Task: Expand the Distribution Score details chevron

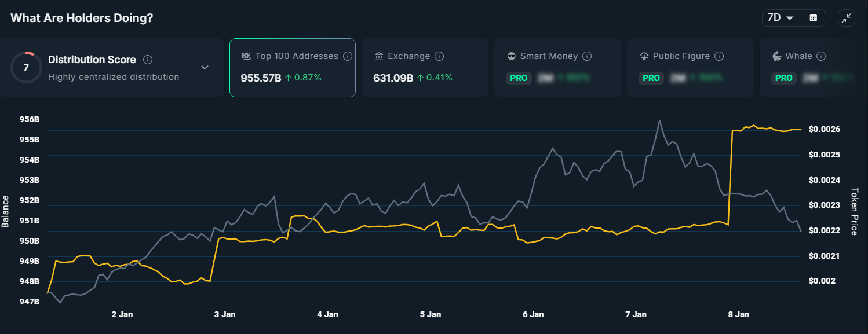Action: (204, 67)
